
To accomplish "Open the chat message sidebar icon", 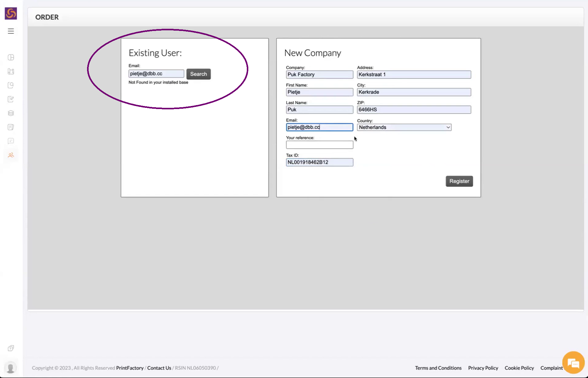I will [11, 141].
